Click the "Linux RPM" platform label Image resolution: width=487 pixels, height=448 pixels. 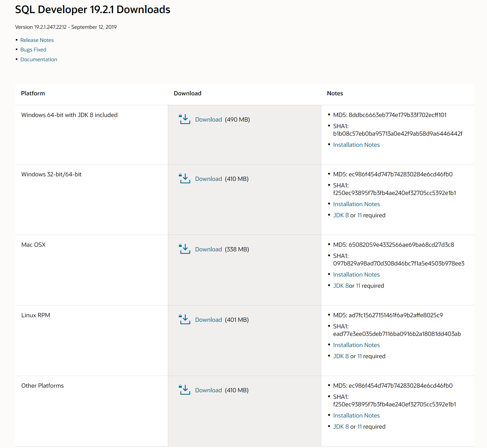coord(36,315)
